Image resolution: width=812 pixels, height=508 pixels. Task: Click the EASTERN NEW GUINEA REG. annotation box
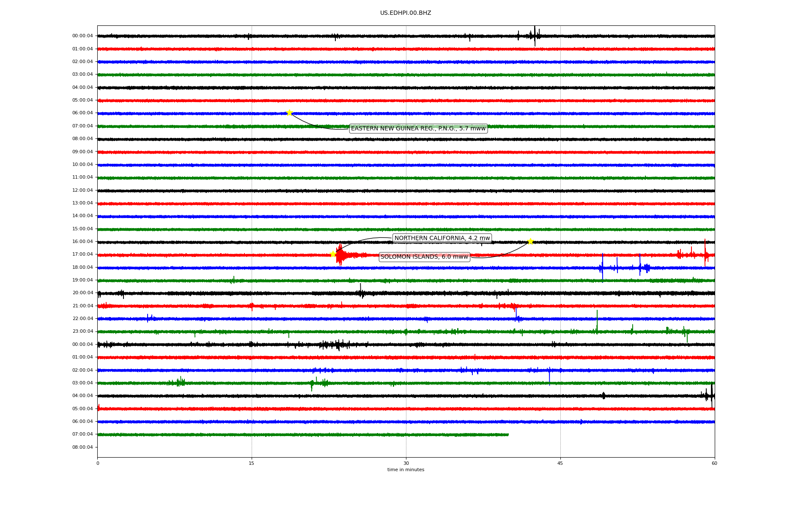418,129
